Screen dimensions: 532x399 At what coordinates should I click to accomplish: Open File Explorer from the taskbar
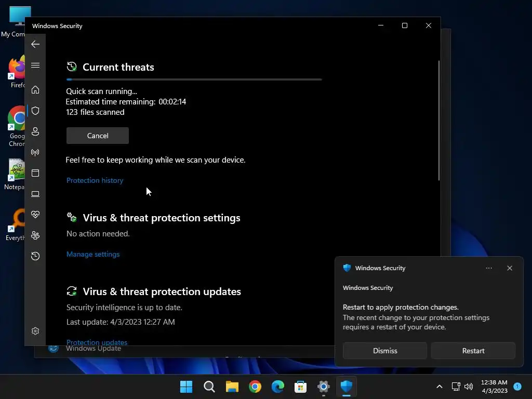pyautogui.click(x=232, y=387)
